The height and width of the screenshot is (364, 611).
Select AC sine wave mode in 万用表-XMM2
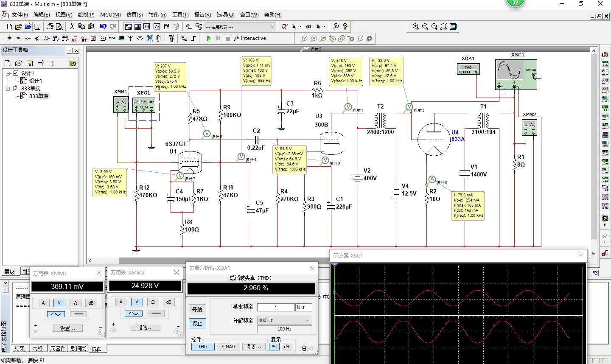(x=134, y=314)
